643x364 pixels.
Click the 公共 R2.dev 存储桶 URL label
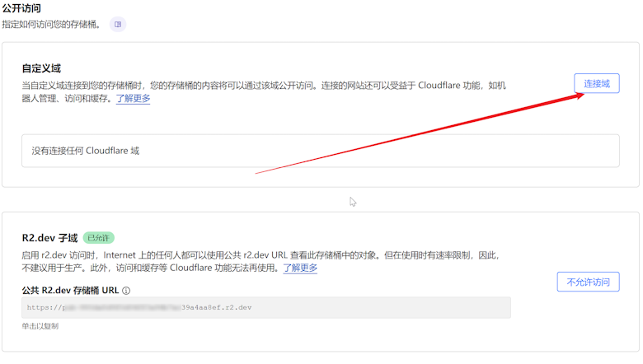pyautogui.click(x=70, y=291)
